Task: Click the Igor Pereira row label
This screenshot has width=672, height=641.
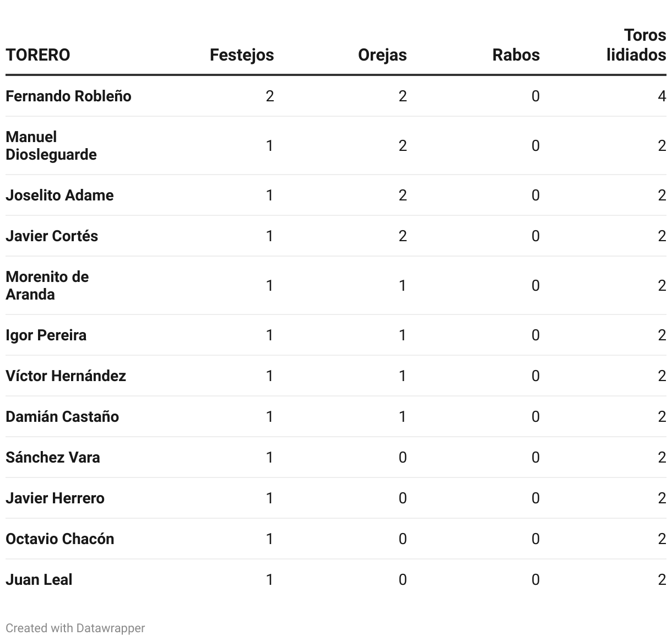Action: pos(46,335)
